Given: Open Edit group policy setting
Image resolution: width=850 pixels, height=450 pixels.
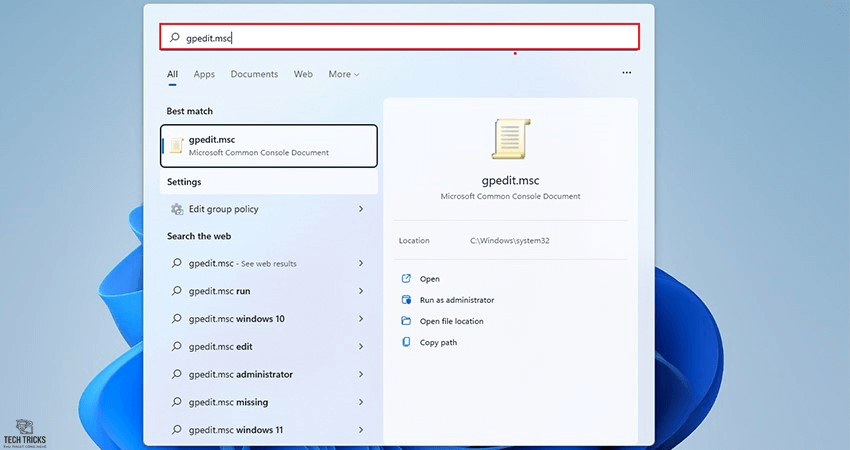Looking at the screenshot, I should (268, 209).
